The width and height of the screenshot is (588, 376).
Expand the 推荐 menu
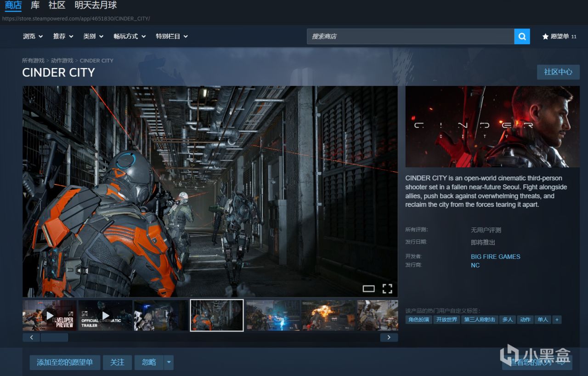pos(63,36)
